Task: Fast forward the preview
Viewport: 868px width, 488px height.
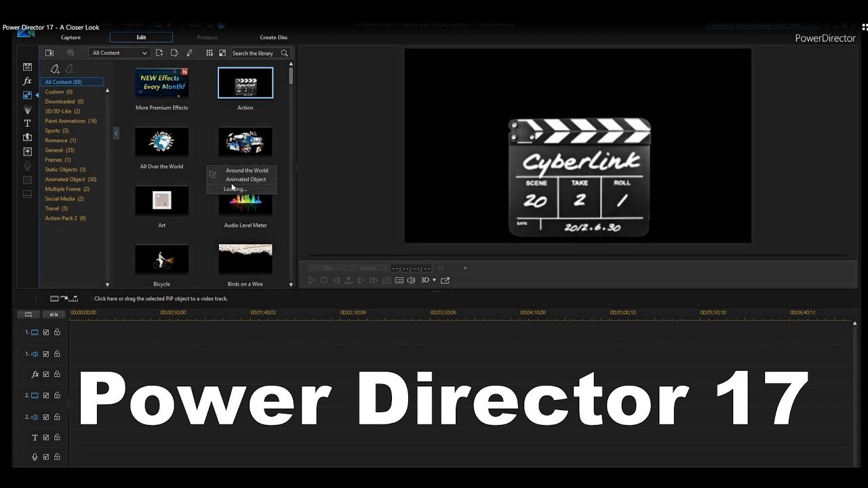Action: 374,280
